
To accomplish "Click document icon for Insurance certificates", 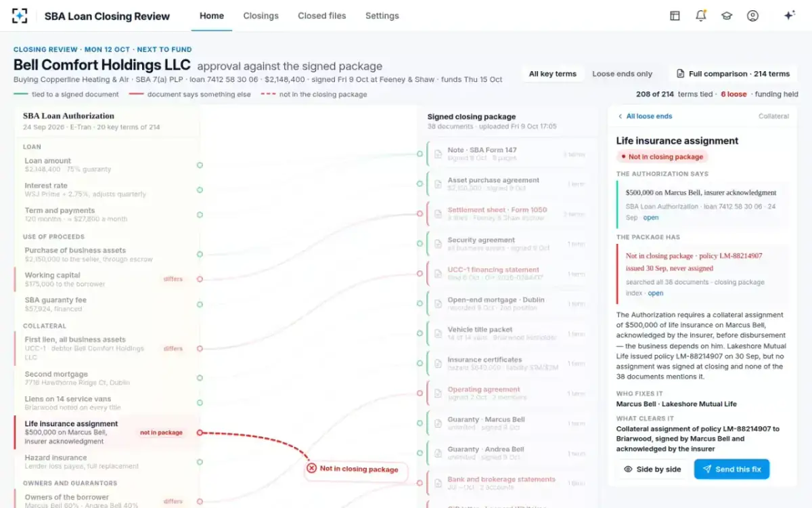I will point(438,364).
